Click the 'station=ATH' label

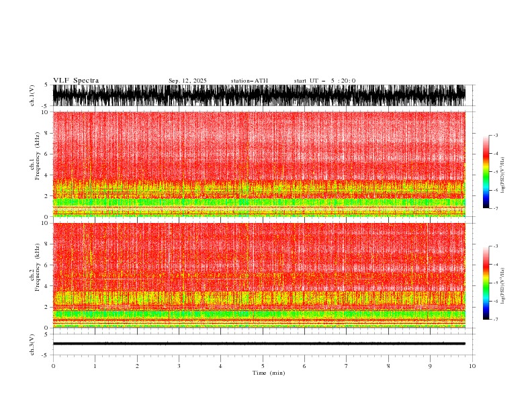[249, 81]
